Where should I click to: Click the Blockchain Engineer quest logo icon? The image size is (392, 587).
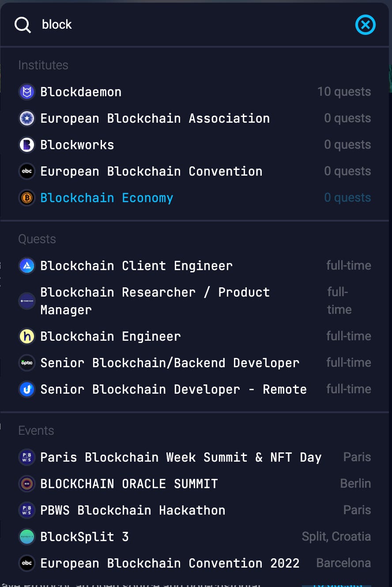tap(27, 336)
